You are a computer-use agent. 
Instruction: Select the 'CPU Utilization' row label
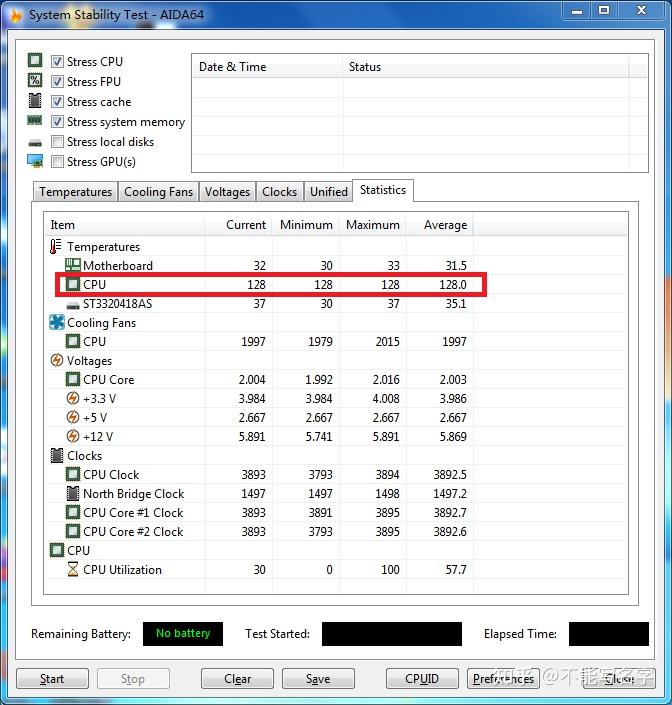(122, 570)
